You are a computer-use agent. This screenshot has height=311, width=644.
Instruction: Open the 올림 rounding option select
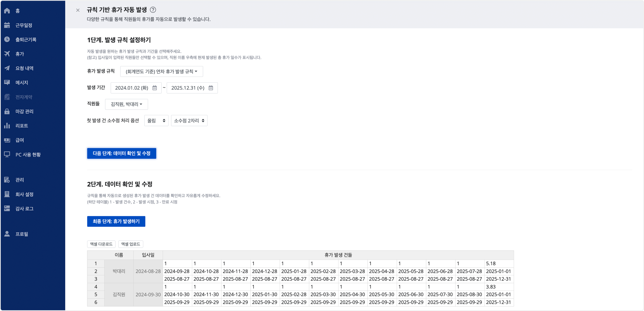point(156,121)
